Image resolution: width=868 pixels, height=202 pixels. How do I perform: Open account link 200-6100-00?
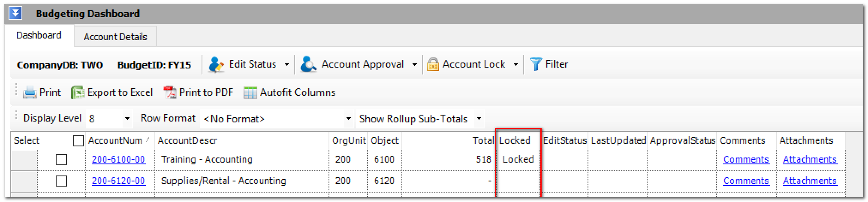point(118,160)
